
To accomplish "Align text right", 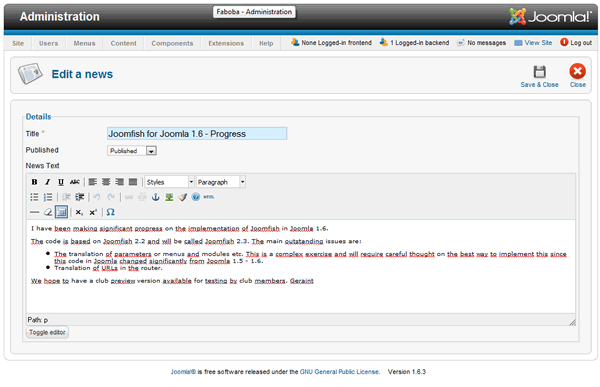I will [x=119, y=182].
